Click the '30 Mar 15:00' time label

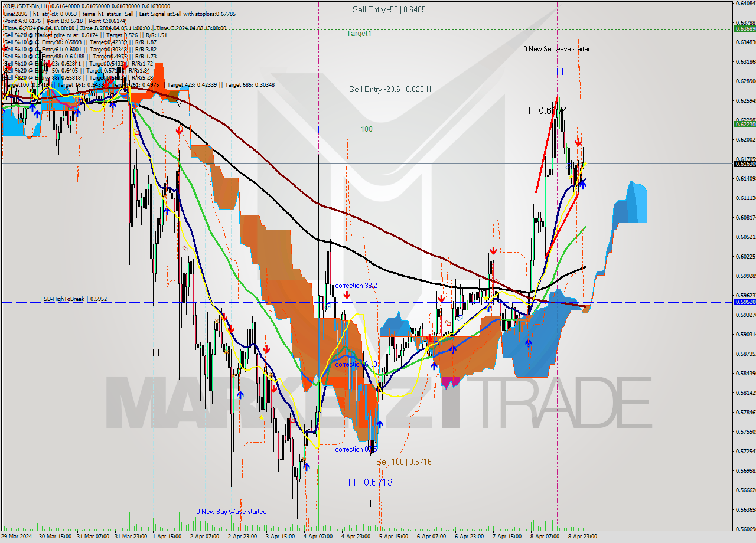pos(55,537)
